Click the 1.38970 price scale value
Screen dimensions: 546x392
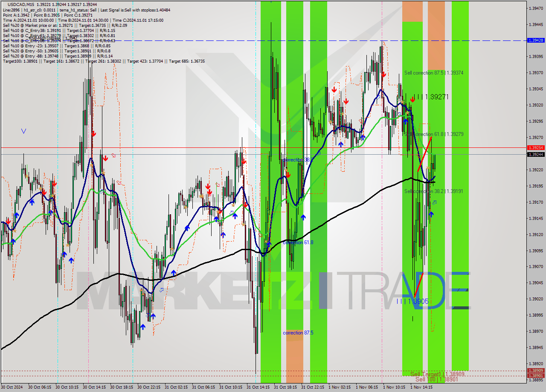(536, 331)
